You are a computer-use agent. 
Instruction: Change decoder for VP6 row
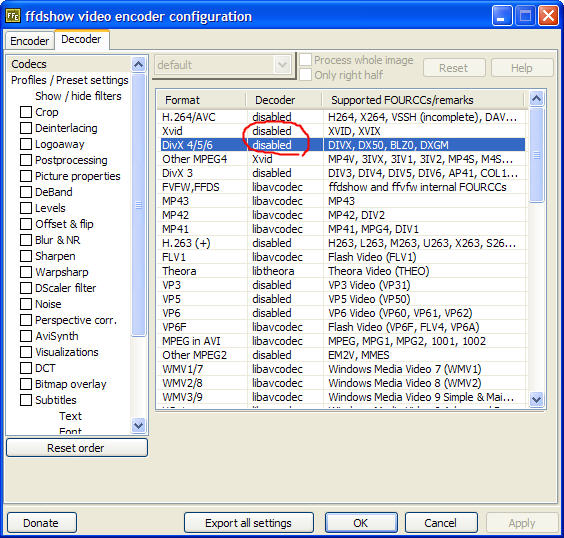285,313
